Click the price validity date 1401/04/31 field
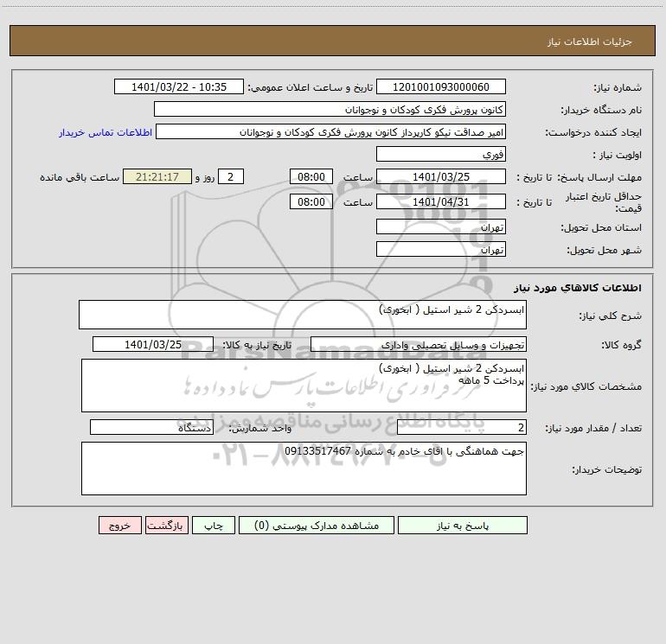Viewport: 666px width, 644px height. point(441,201)
